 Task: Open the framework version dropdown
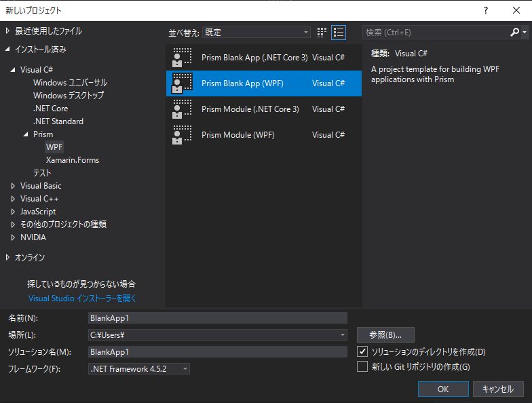pos(138,369)
